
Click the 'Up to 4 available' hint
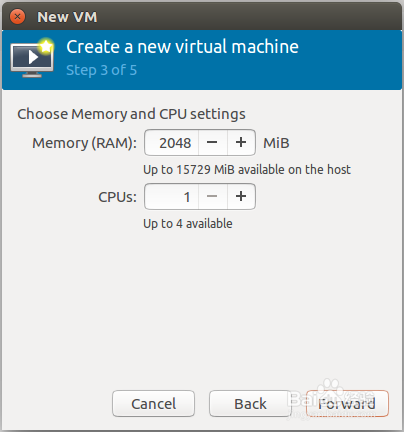click(x=188, y=224)
